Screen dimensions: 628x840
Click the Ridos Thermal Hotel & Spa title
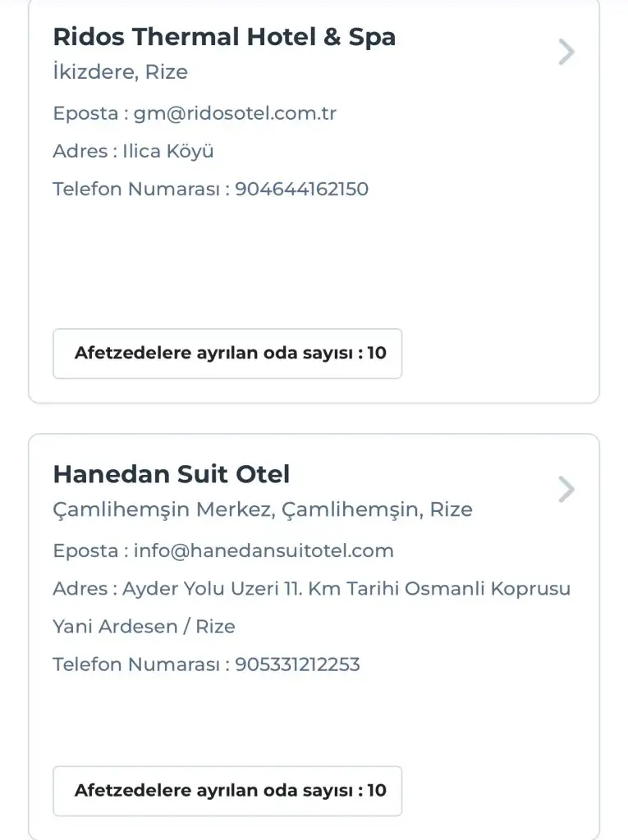pos(224,37)
